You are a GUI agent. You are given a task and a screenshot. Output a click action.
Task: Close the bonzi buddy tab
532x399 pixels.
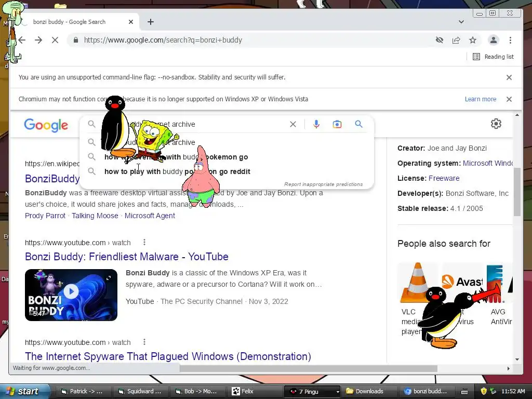pos(131,22)
